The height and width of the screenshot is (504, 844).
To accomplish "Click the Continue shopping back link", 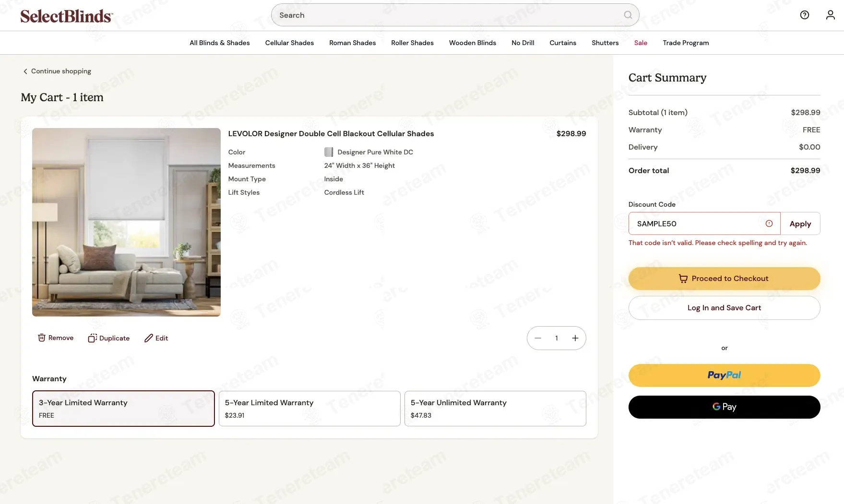I will (57, 71).
